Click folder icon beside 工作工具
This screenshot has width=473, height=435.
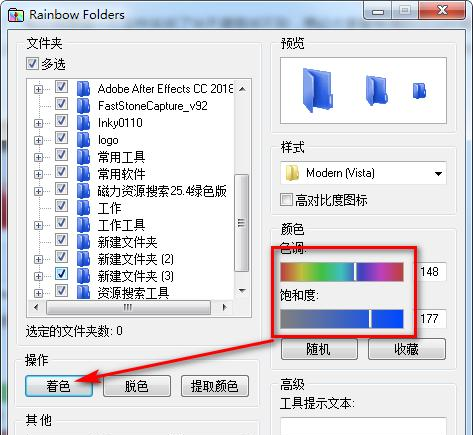click(x=83, y=225)
